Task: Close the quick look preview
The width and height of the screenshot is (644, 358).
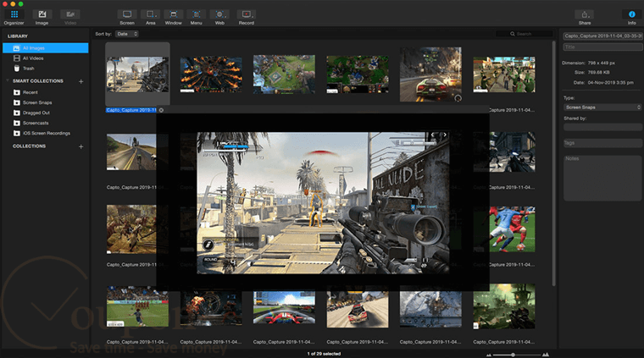Action: [161, 110]
